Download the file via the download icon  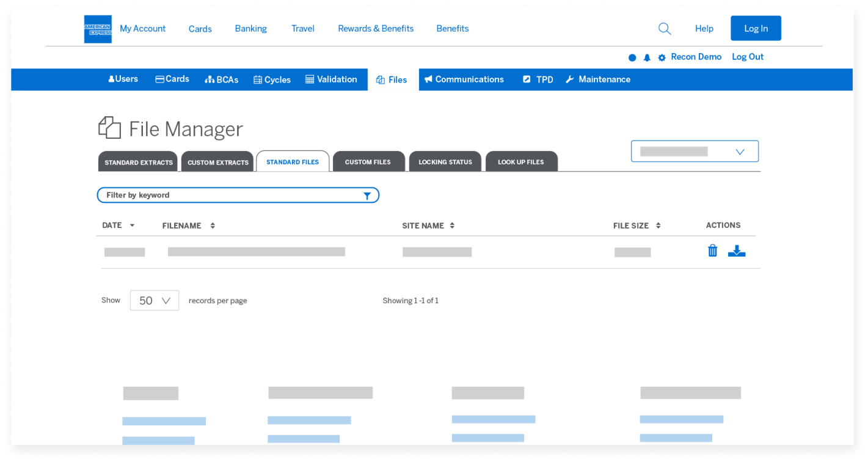coord(737,251)
